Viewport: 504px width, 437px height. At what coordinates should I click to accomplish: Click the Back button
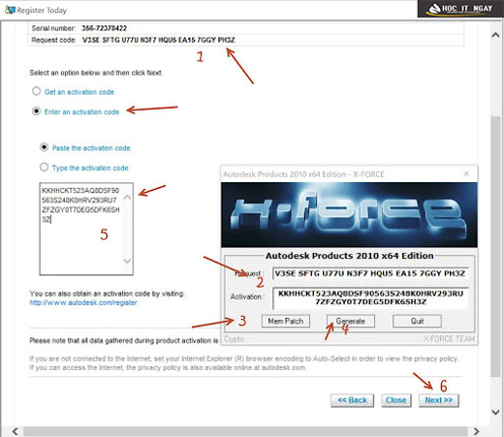point(352,400)
